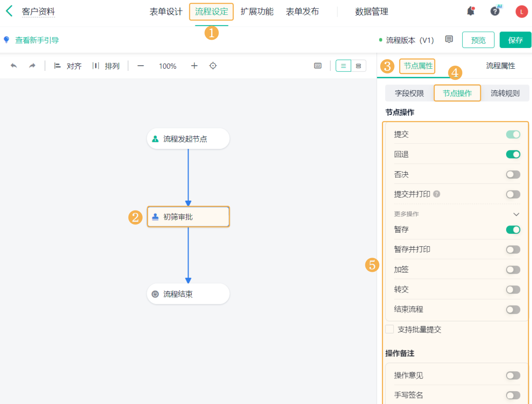This screenshot has height=404, width=532.
Task: Switch to the horizontal layout view icon
Action: tap(358, 66)
